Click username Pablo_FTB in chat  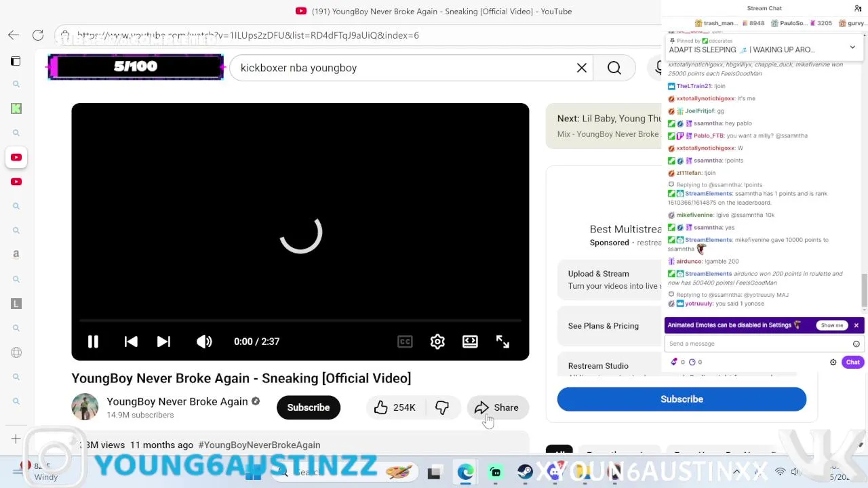(709, 136)
